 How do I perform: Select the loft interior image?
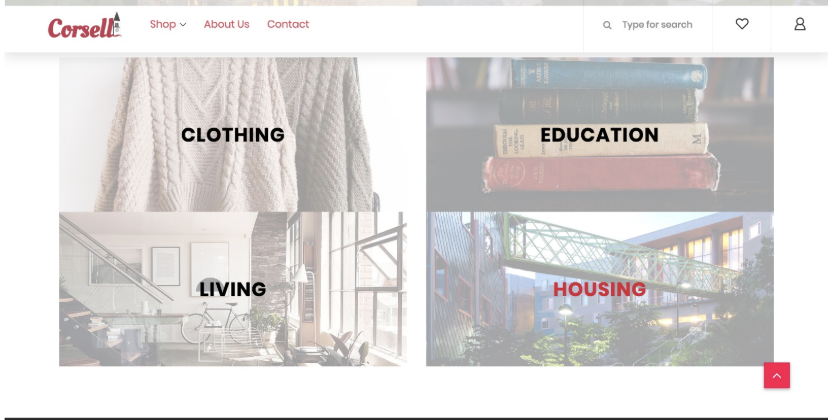(x=233, y=289)
